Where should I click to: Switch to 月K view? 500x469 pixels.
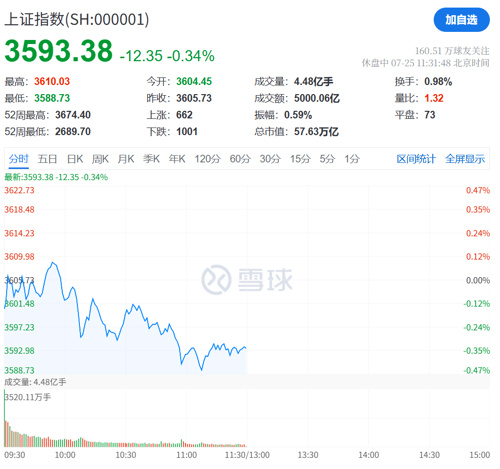[126, 159]
